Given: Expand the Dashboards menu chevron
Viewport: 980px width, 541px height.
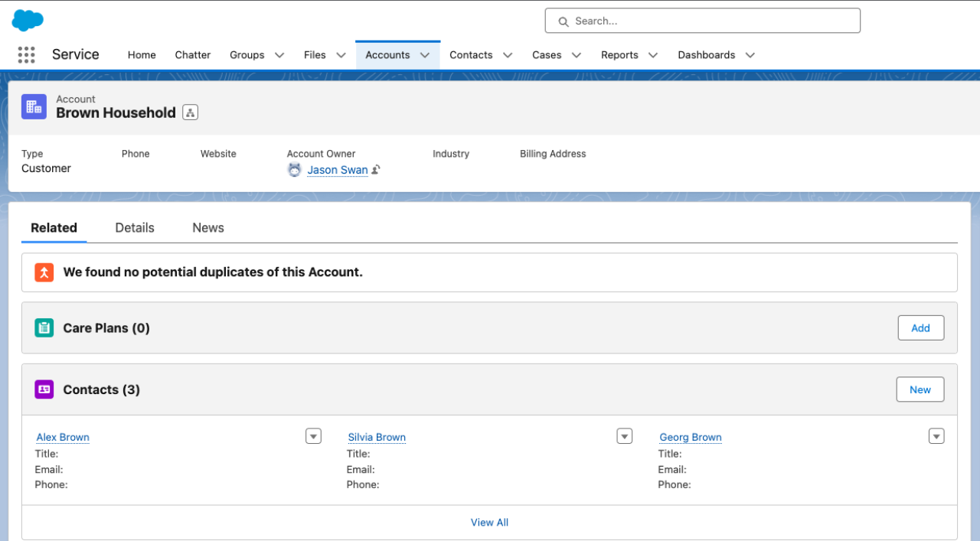Looking at the screenshot, I should [x=750, y=55].
